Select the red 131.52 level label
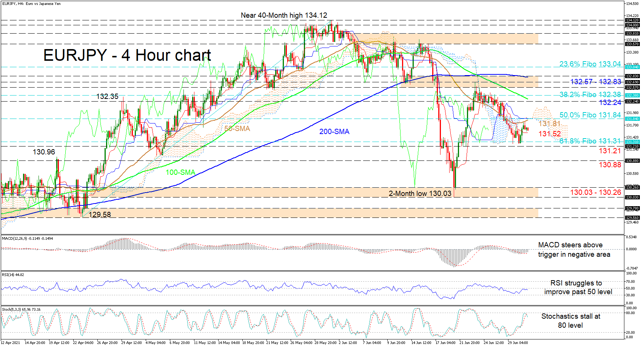This screenshot has height=347, width=644. pyautogui.click(x=550, y=134)
